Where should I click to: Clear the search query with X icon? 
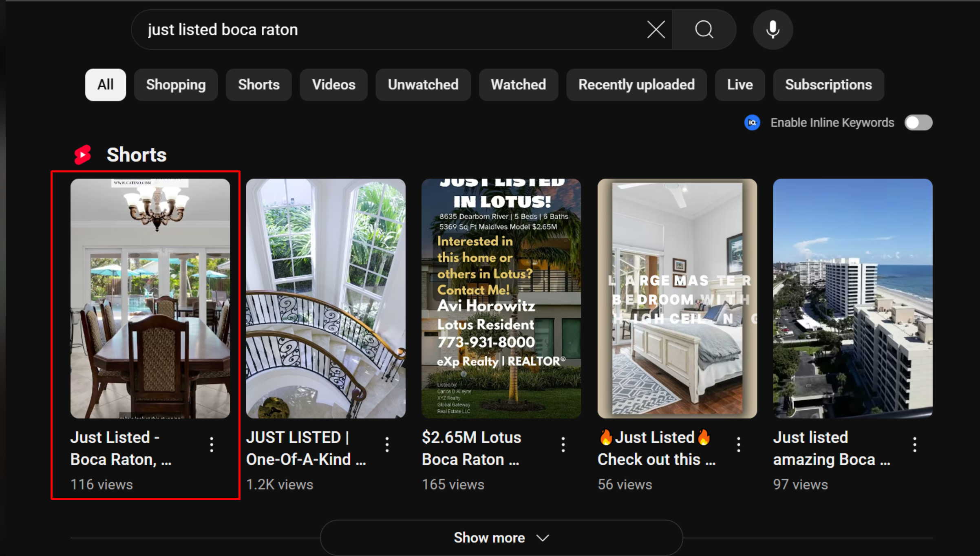click(656, 30)
